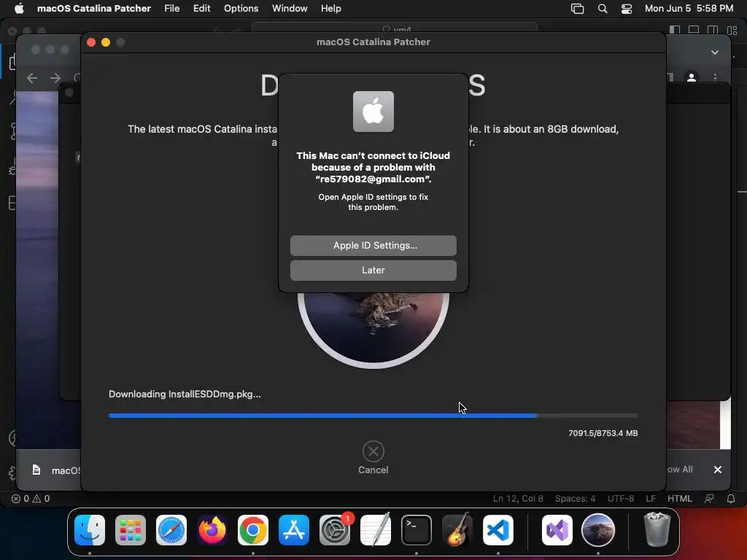Open the profile avatar in the browser window
This screenshot has height=560, width=747.
[692, 77]
